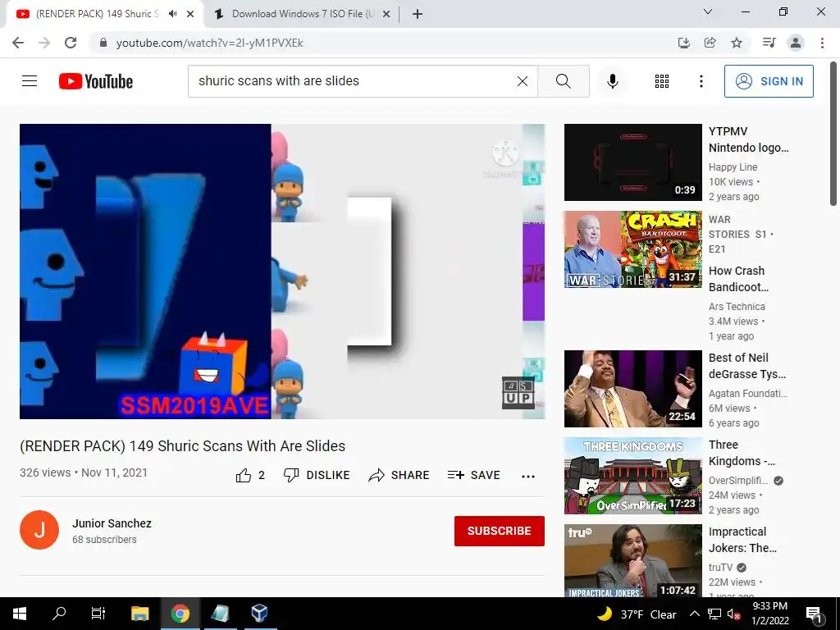Open weather widget 37°F Clear

point(637,614)
